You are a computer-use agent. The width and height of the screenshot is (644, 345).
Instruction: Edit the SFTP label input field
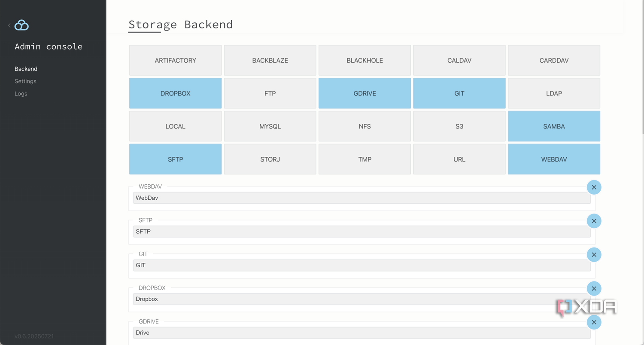(362, 232)
